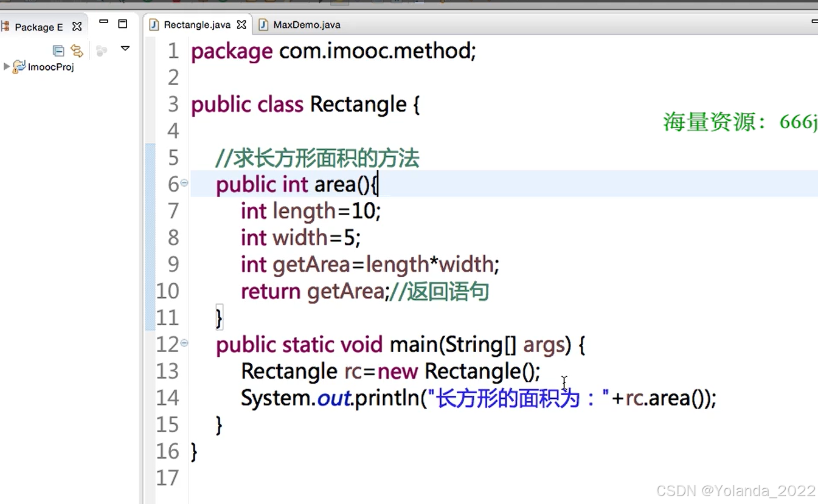This screenshot has width=818, height=504.
Task: Click the closing brace on line 16
Action: (195, 452)
